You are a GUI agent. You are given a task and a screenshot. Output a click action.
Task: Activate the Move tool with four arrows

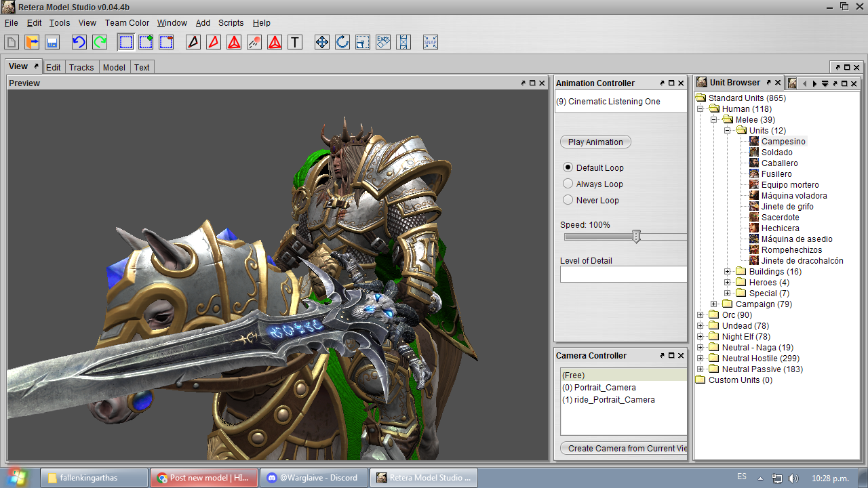coord(322,42)
